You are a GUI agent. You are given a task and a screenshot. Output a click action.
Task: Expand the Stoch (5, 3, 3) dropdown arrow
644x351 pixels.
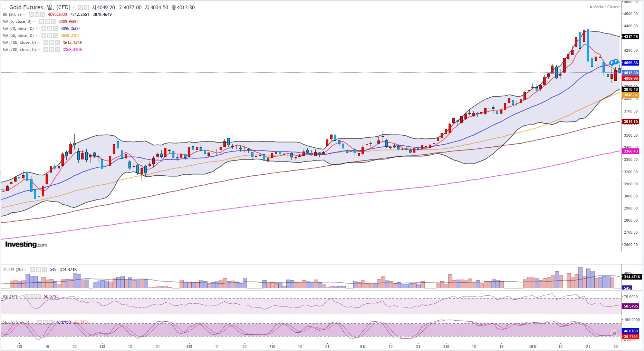[32, 322]
